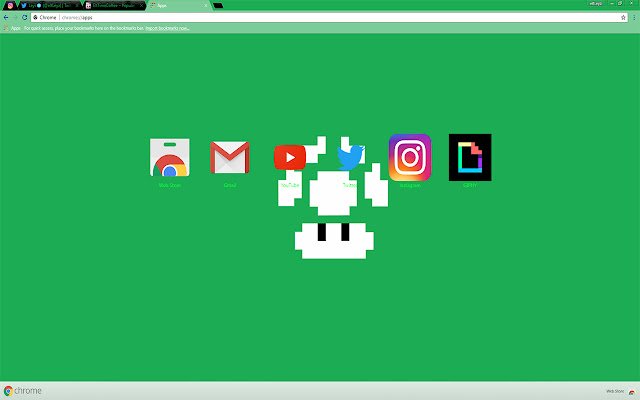Click the Chrome logo in footer
Screen dimensions: 640x400
point(23,391)
